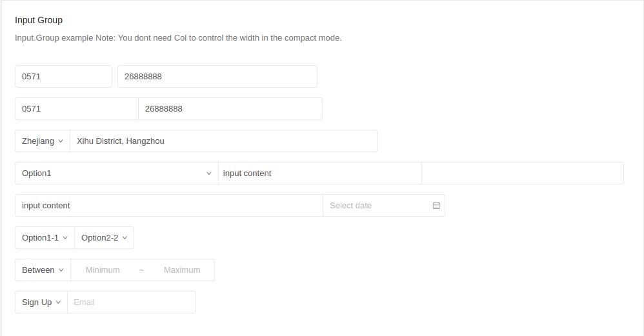Click the Xihu District, Hangzhou address field
The width and height of the screenshot is (644, 336).
tap(223, 141)
